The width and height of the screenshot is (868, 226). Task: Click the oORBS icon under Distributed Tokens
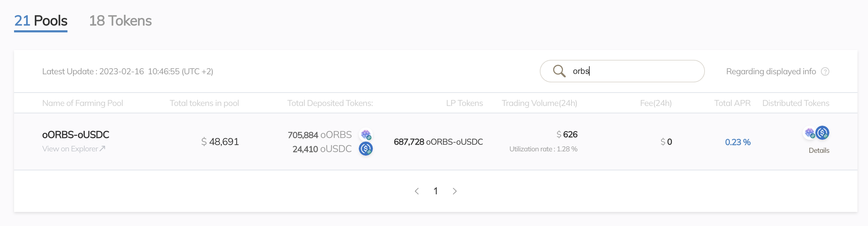tap(810, 133)
